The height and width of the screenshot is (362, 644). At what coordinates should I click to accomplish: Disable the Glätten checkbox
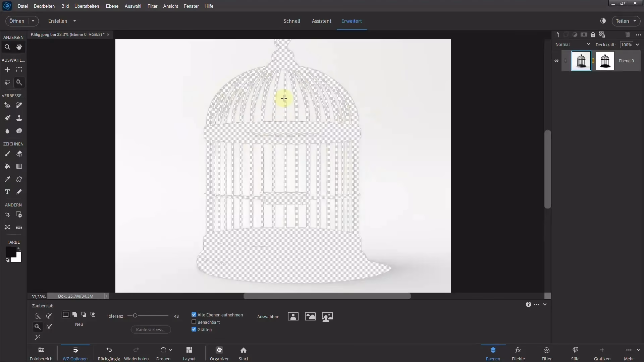click(194, 329)
